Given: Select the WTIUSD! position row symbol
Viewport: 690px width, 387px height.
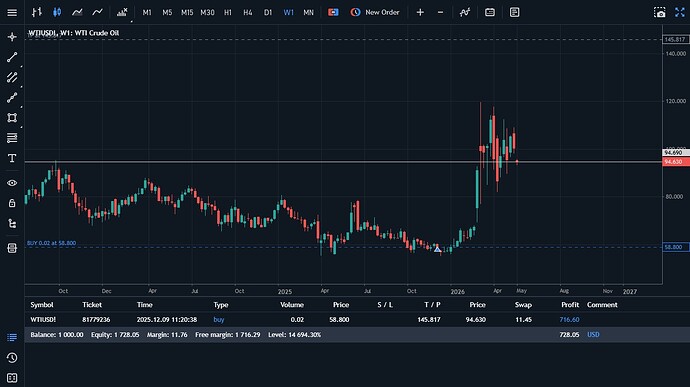Looking at the screenshot, I should (43, 320).
